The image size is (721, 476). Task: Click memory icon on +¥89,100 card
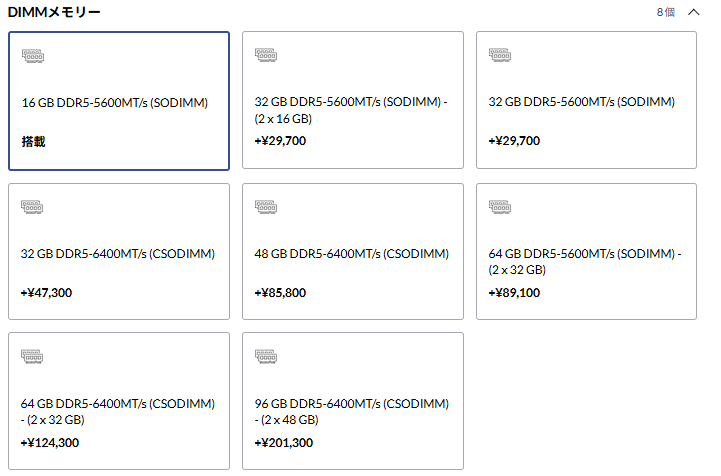[x=500, y=207]
